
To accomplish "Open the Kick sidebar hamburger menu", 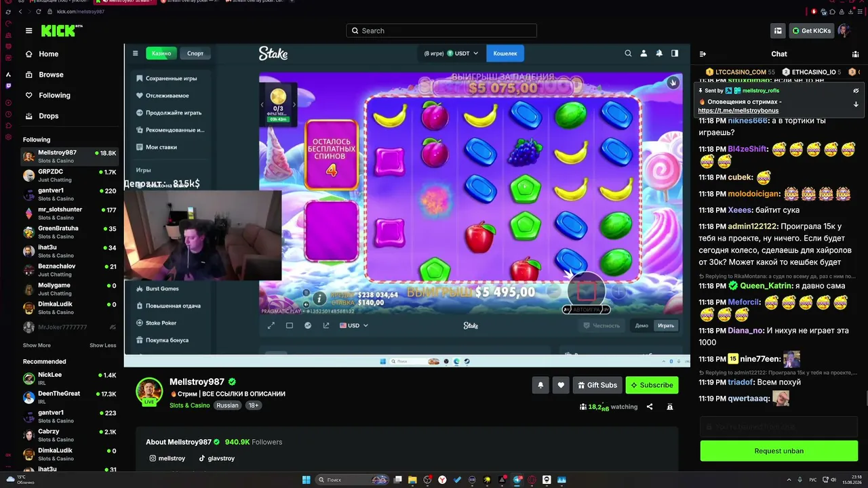I will [28, 30].
